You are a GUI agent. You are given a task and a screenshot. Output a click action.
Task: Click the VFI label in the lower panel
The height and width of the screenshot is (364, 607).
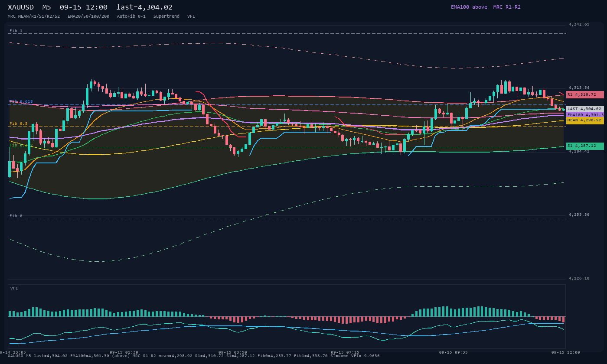click(x=14, y=288)
